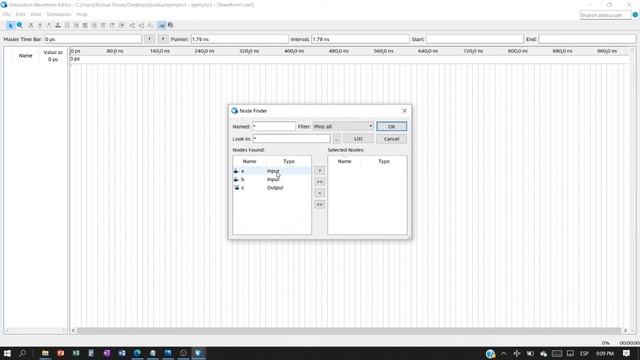Click next transition arrow before Pointer
640x360 pixels.
[163, 39]
